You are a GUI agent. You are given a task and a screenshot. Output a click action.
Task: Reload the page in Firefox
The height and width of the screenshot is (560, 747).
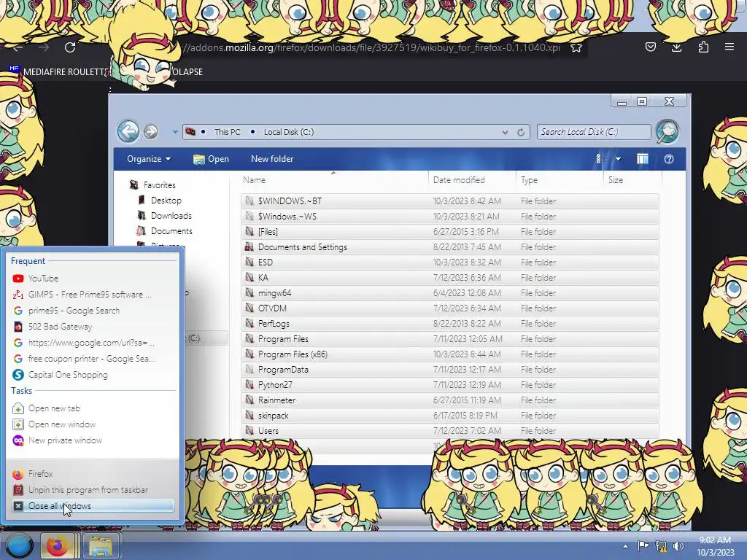70,47
